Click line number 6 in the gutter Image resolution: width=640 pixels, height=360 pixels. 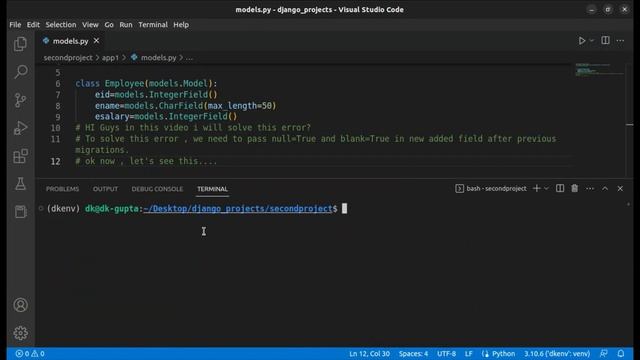pyautogui.click(x=58, y=84)
